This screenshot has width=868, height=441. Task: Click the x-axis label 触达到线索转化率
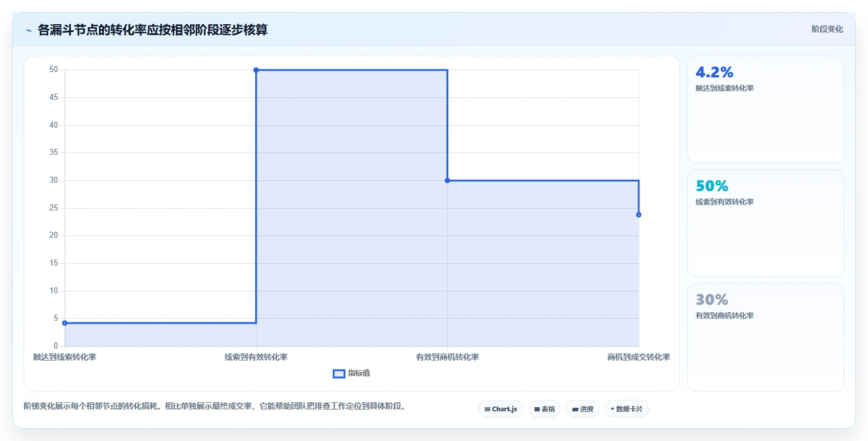tap(65, 357)
